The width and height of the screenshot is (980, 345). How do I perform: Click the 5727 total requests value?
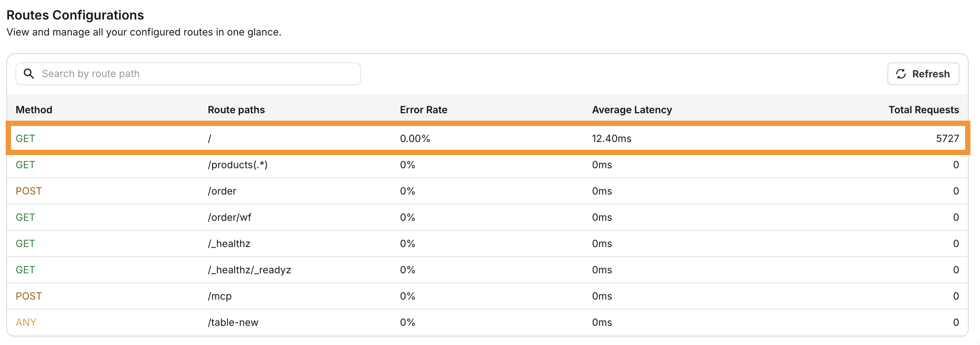tap(947, 138)
